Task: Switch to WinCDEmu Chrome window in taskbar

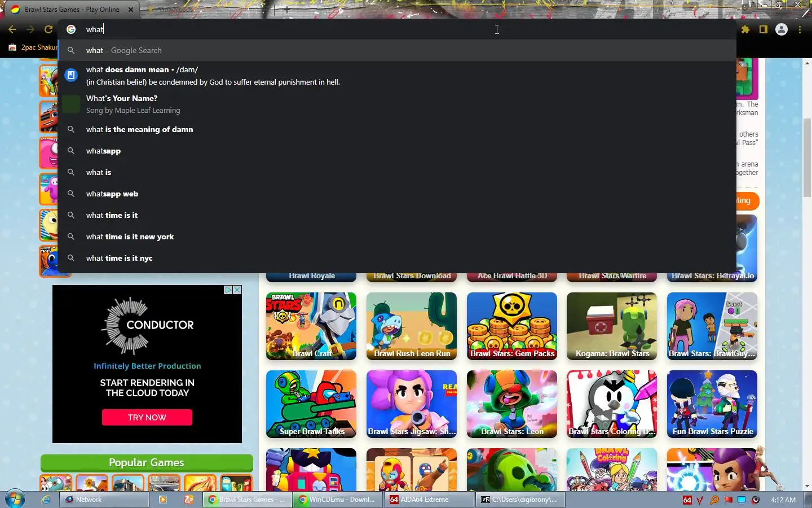Action: (338, 500)
